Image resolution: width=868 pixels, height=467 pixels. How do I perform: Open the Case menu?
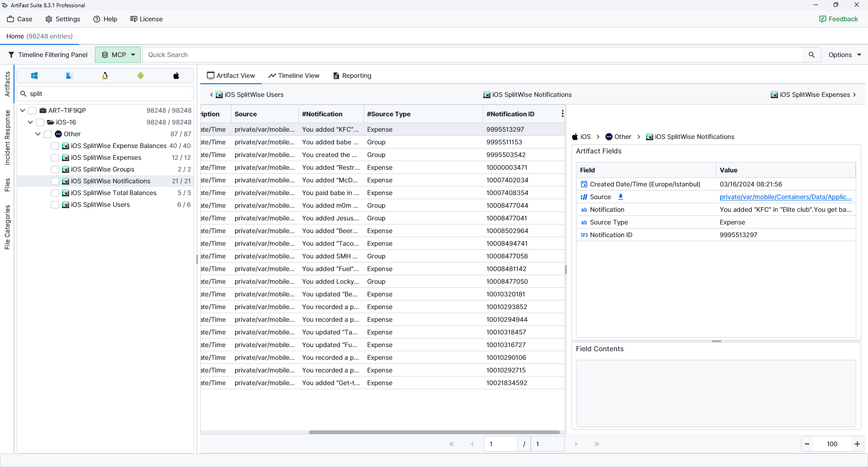click(20, 19)
